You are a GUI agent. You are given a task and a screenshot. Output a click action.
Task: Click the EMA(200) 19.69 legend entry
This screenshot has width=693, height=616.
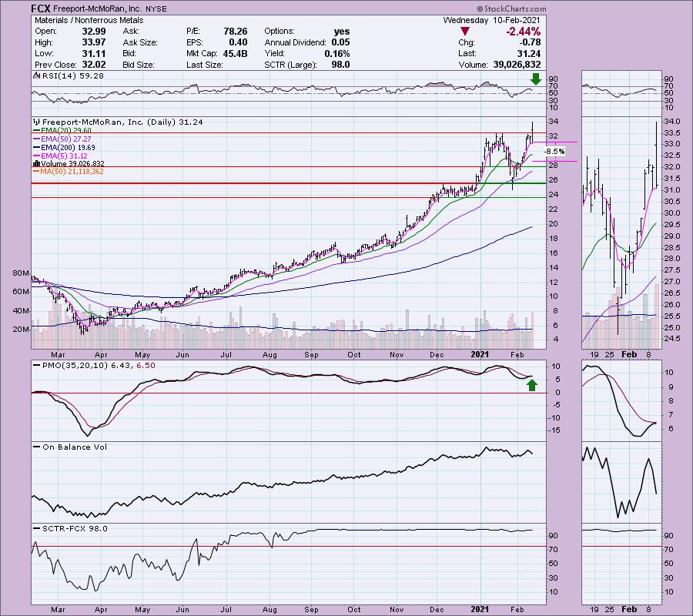[68, 147]
